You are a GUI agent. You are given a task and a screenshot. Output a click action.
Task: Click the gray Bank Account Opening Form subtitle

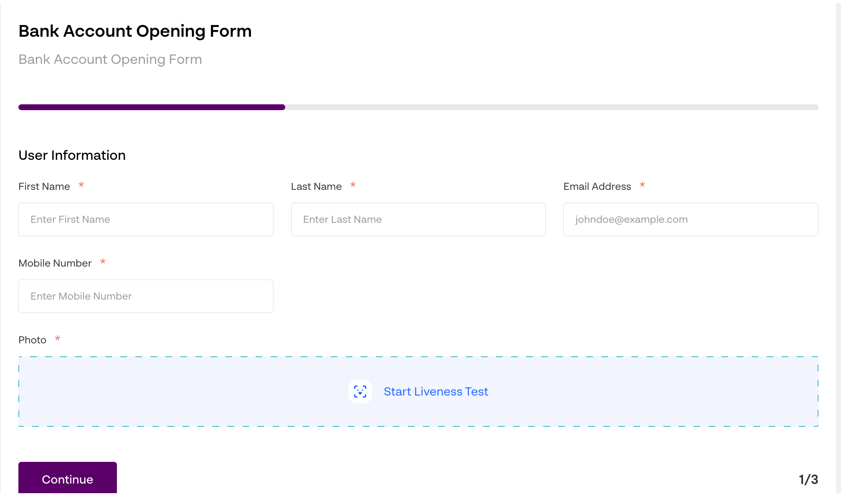click(x=110, y=59)
